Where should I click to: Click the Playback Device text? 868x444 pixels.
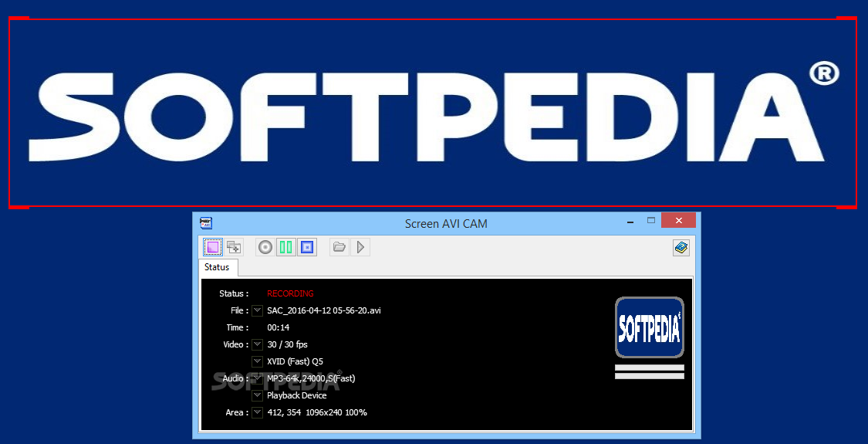pos(297,396)
